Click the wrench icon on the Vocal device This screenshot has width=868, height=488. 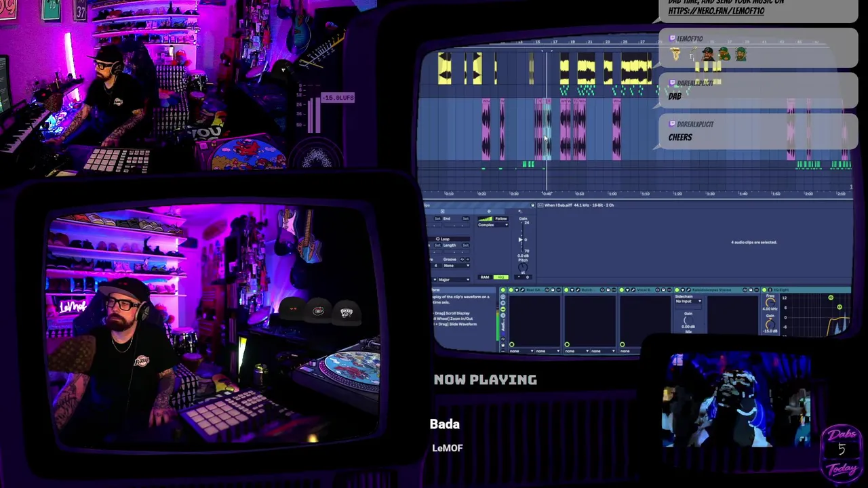tap(633, 290)
